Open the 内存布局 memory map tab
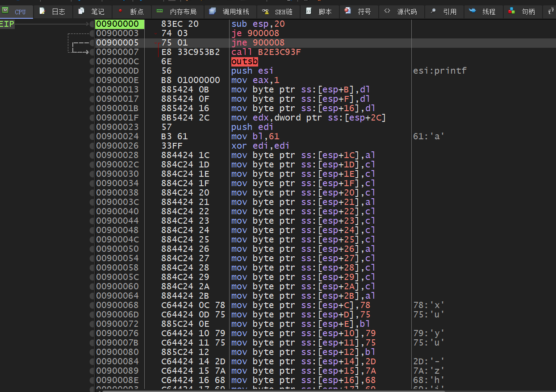The height and width of the screenshot is (392, 556). [x=177, y=12]
